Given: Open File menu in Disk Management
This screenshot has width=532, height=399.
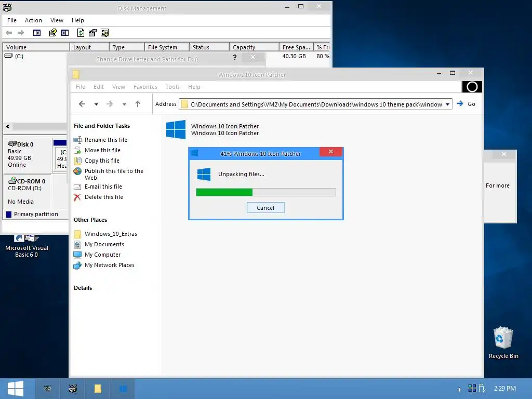Looking at the screenshot, I should [12, 20].
